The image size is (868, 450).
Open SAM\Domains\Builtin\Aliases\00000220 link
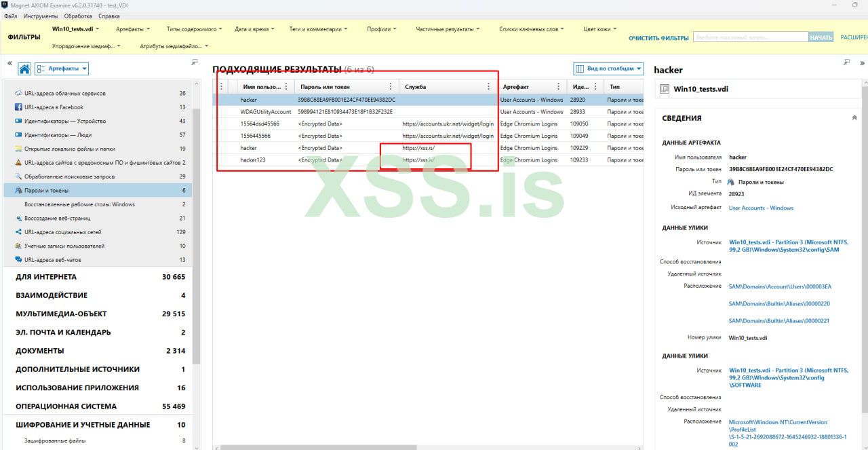(x=779, y=304)
